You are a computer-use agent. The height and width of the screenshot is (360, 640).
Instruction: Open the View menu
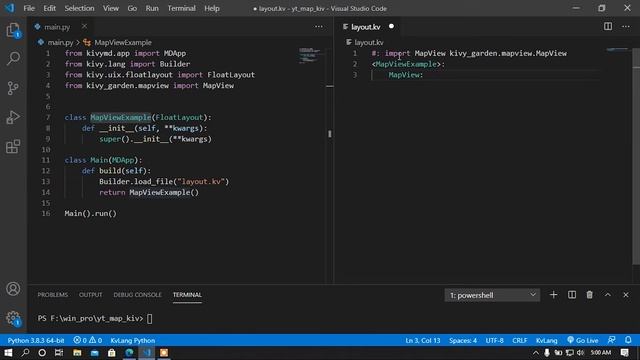(111, 8)
